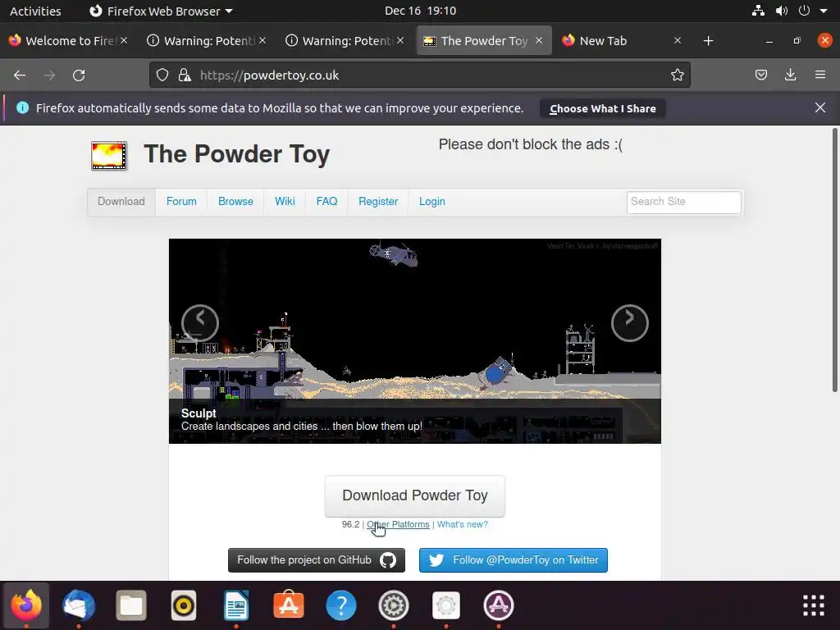Click Choose What I Share button
Image resolution: width=840 pixels, height=630 pixels.
pyautogui.click(x=603, y=109)
